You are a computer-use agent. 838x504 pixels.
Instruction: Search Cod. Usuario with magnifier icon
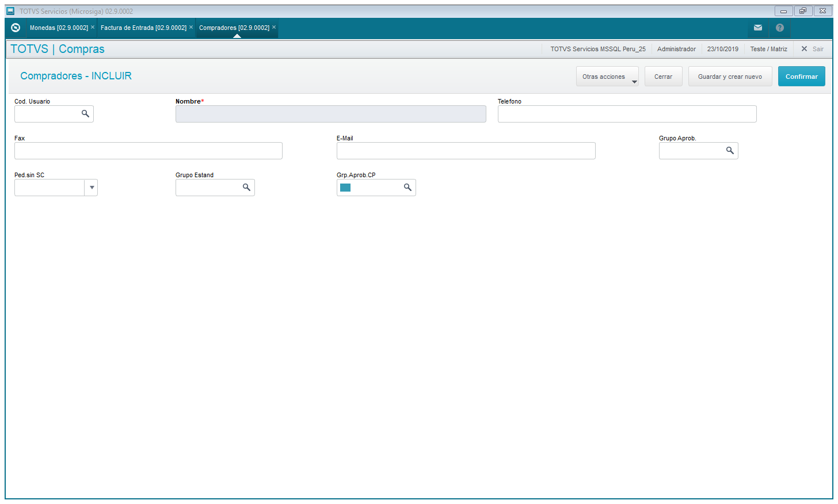[x=85, y=114]
